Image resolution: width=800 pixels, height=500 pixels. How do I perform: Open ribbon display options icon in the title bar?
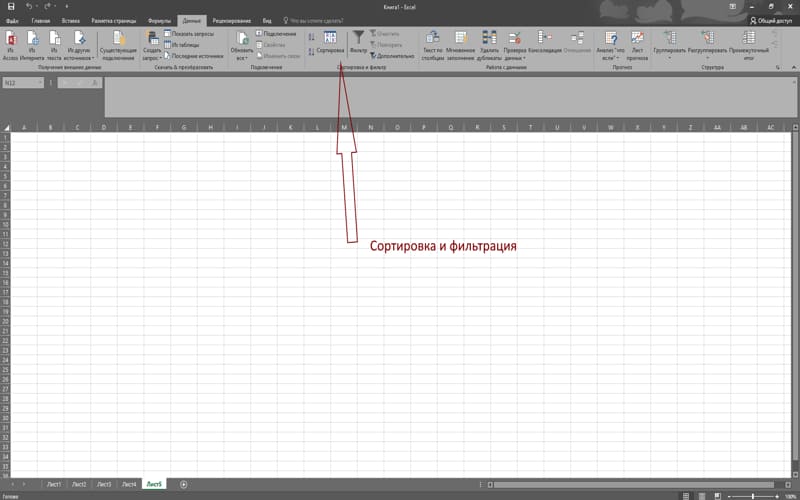(x=733, y=7)
